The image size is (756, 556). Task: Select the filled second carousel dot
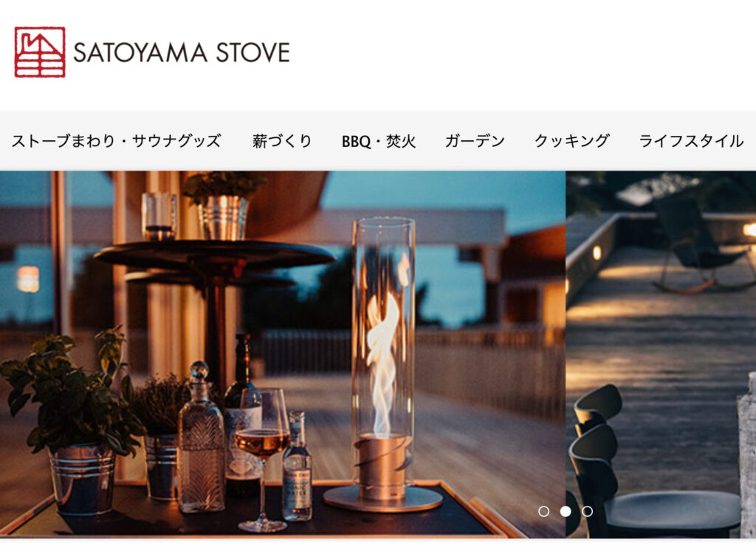click(565, 511)
